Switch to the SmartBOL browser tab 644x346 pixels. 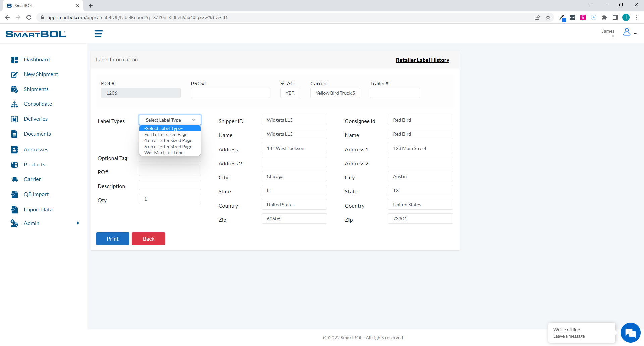pos(40,6)
